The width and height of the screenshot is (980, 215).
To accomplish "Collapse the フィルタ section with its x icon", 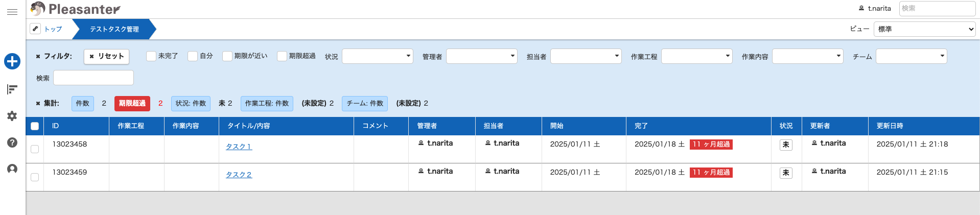I will pyautogui.click(x=38, y=56).
